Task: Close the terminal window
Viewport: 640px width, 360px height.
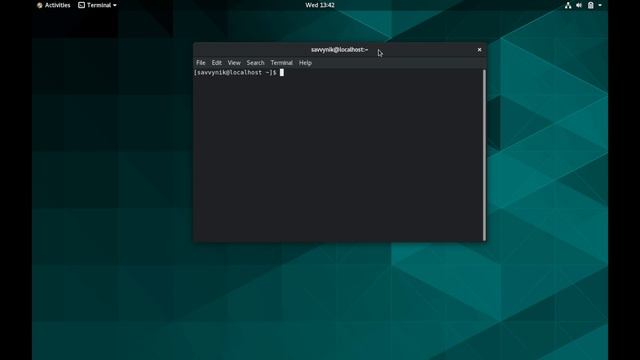Action: 480,50
